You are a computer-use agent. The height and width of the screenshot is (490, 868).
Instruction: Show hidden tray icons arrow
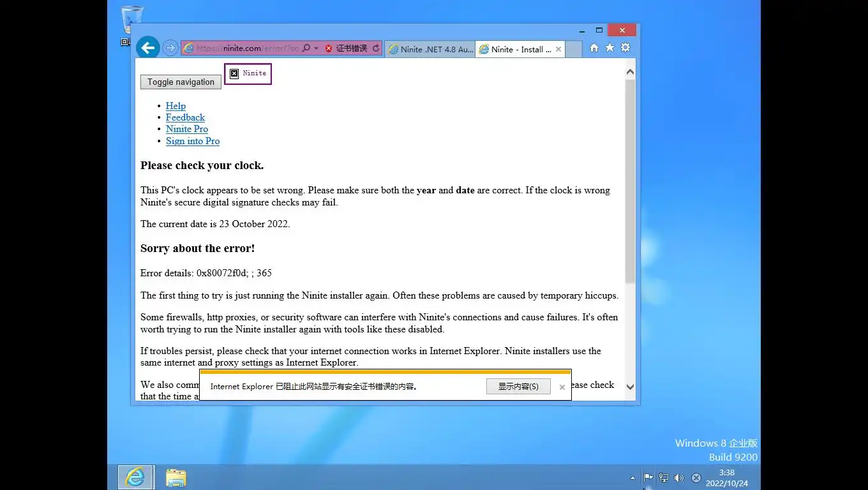tap(632, 478)
